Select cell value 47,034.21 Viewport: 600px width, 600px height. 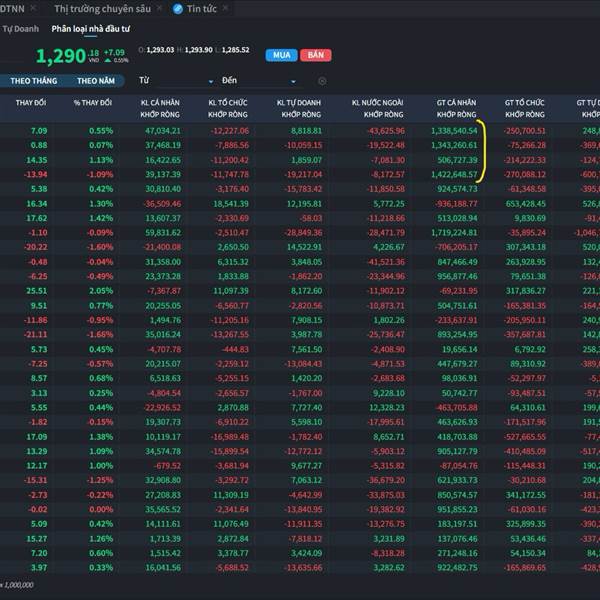(163, 131)
